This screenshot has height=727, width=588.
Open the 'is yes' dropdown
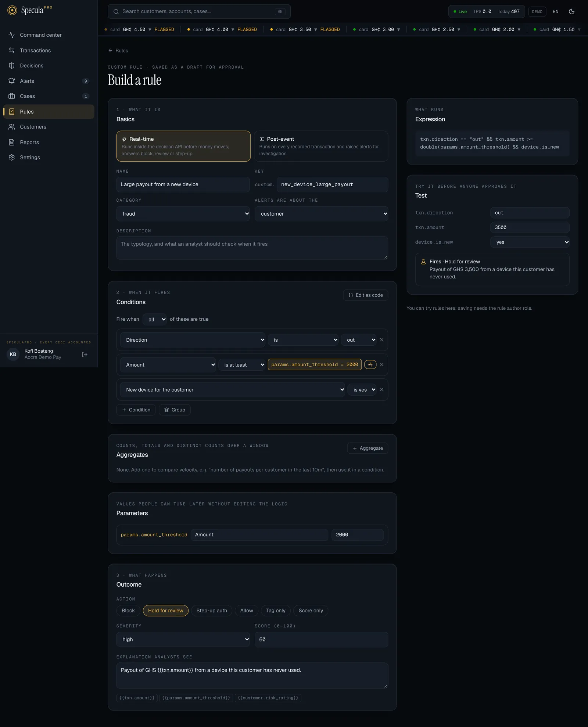click(x=362, y=390)
